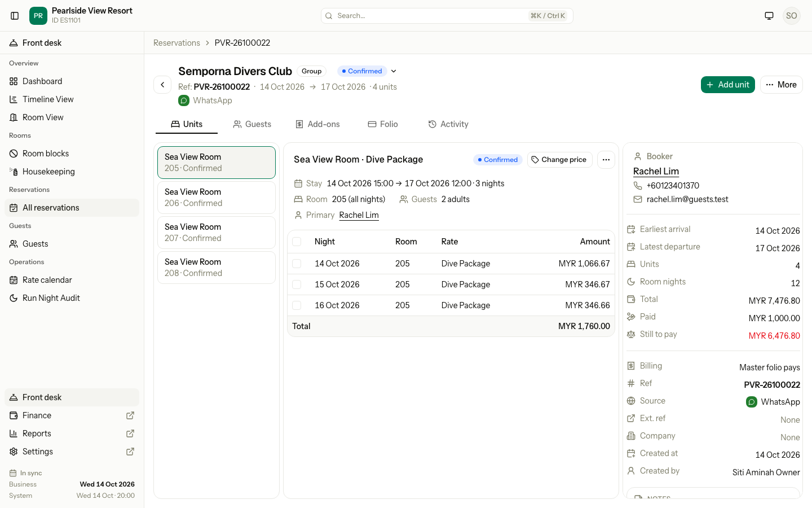Switch to the Add-ons tab
812x508 pixels.
coord(317,124)
